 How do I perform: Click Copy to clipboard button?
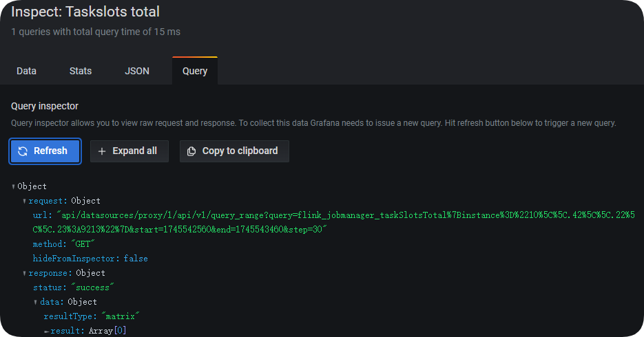click(234, 151)
